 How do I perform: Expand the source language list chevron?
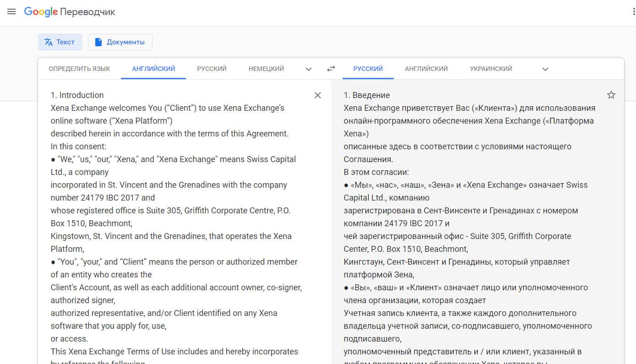pyautogui.click(x=308, y=69)
